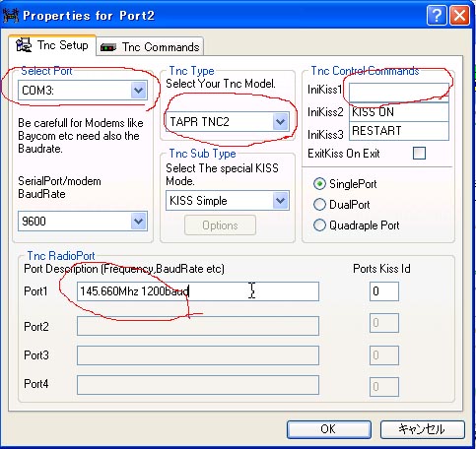476x449 pixels.
Task: Select the DualPort radio option
Action: tap(319, 205)
